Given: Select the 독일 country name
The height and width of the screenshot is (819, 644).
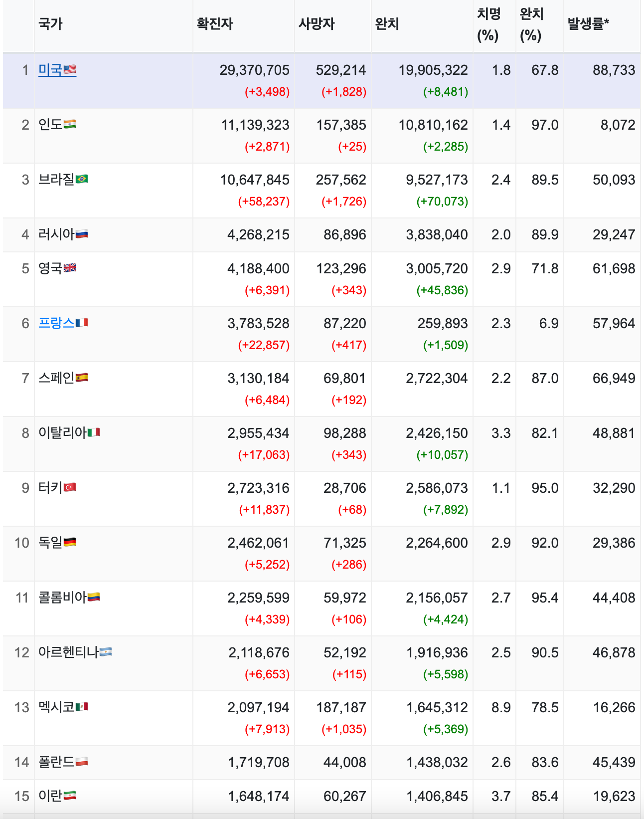Looking at the screenshot, I should tap(50, 543).
